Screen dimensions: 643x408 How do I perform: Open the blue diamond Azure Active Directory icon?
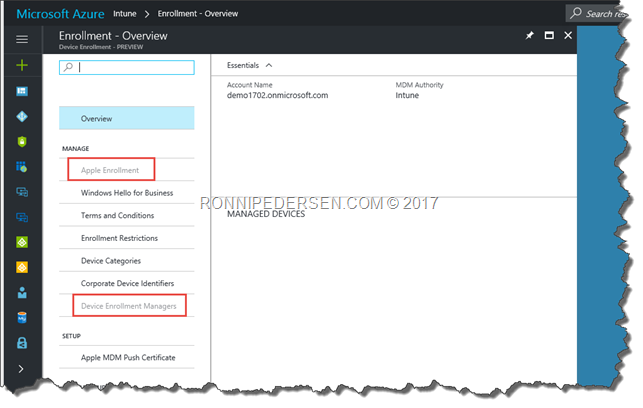(x=22, y=116)
